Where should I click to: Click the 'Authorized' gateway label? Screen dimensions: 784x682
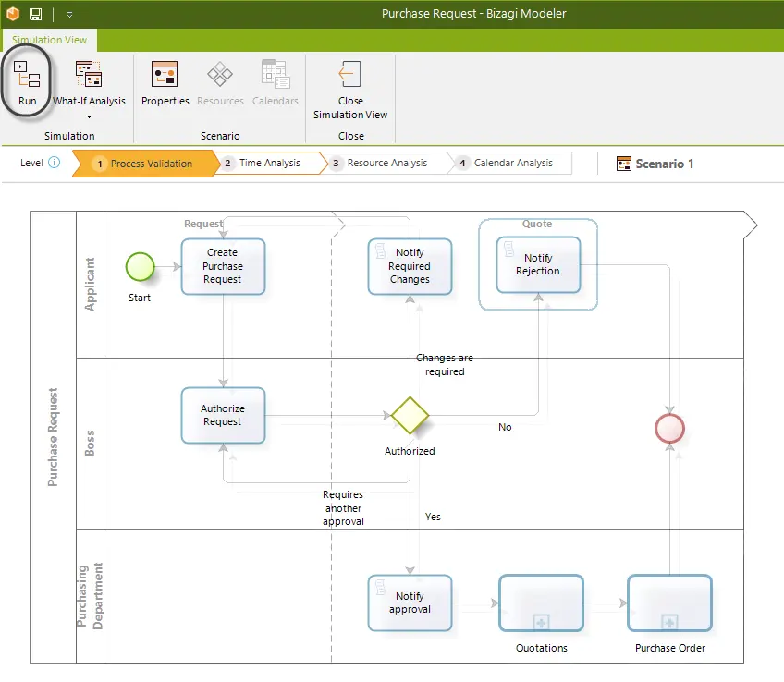pos(410,451)
